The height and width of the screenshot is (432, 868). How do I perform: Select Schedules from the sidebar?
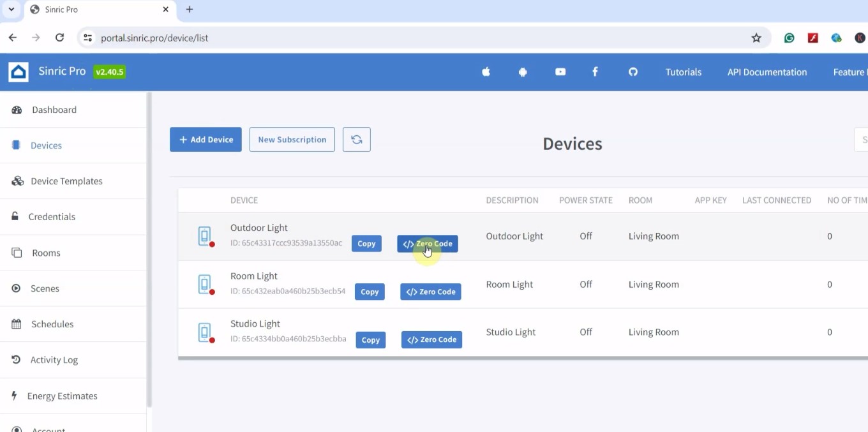tap(52, 324)
